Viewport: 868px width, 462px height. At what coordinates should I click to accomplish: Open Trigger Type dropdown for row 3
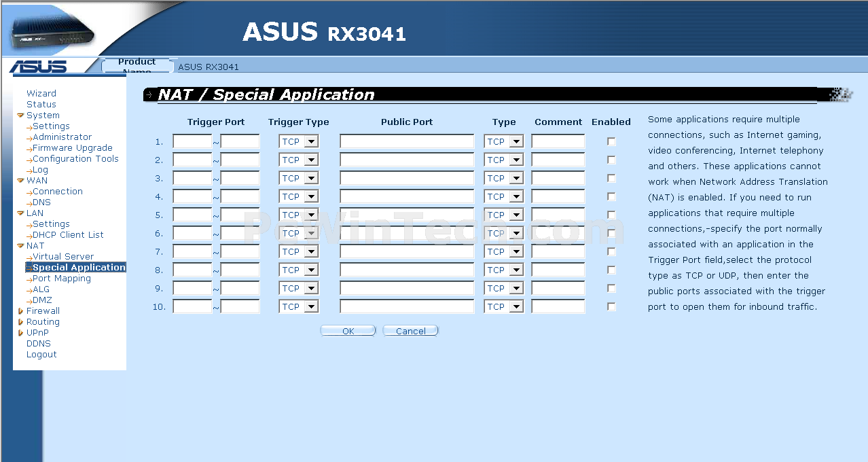(299, 179)
